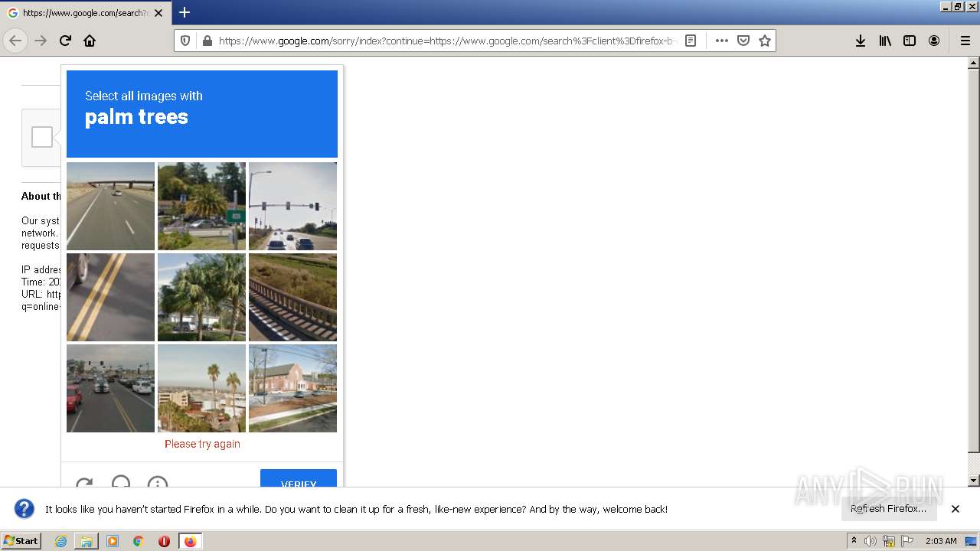Save page to Pocket
This screenshot has height=551, width=980.
click(743, 41)
